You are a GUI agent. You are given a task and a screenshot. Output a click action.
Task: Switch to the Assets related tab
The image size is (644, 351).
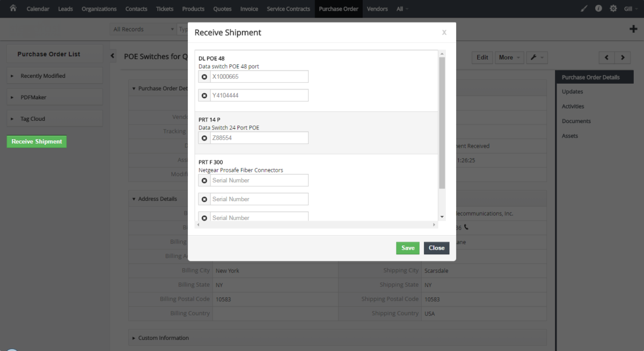[570, 136]
